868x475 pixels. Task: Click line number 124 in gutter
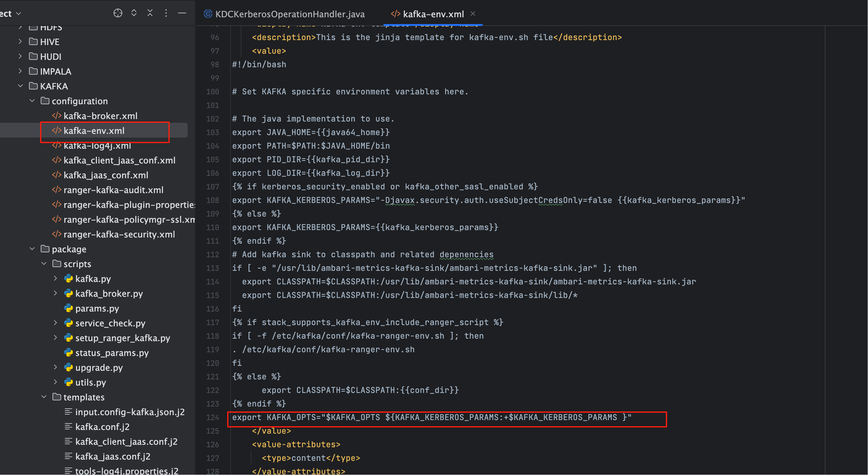pos(212,417)
